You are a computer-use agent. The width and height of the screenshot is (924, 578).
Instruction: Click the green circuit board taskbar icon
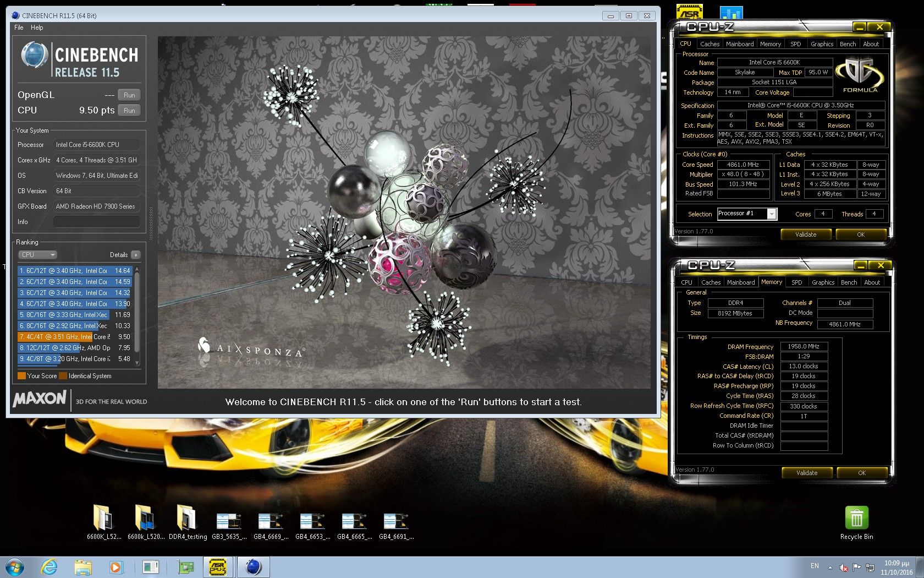[185, 567]
